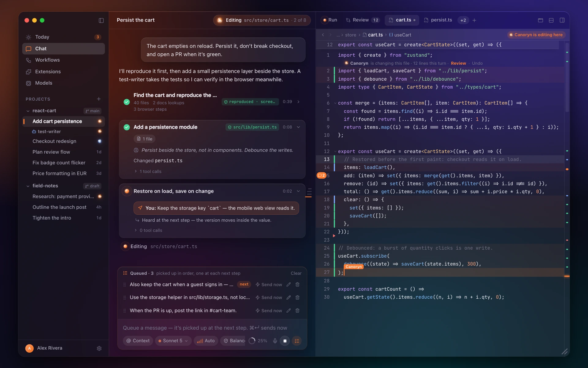Open a new tab with plus icon
The width and height of the screenshot is (588, 368).
coord(474,20)
